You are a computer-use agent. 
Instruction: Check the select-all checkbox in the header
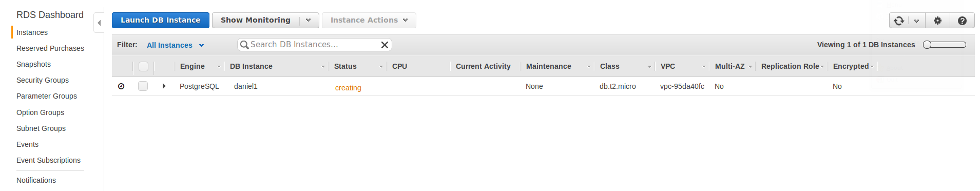point(143,66)
